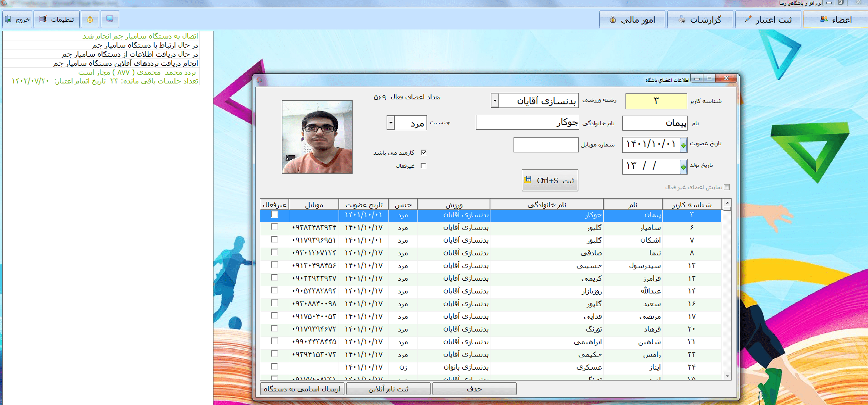This screenshot has height=405, width=868.
Task: Tick the inactive checkbox in سیدرسول row
Action: tap(275, 265)
